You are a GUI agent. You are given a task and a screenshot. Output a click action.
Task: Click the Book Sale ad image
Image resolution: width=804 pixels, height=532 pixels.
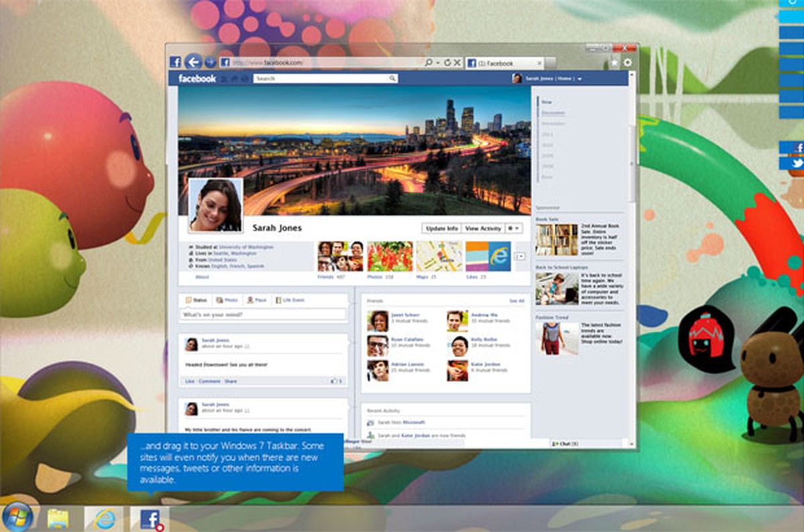click(x=556, y=239)
